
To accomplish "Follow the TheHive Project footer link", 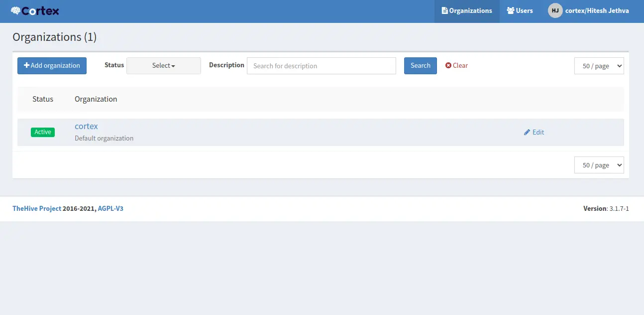I will tap(37, 208).
